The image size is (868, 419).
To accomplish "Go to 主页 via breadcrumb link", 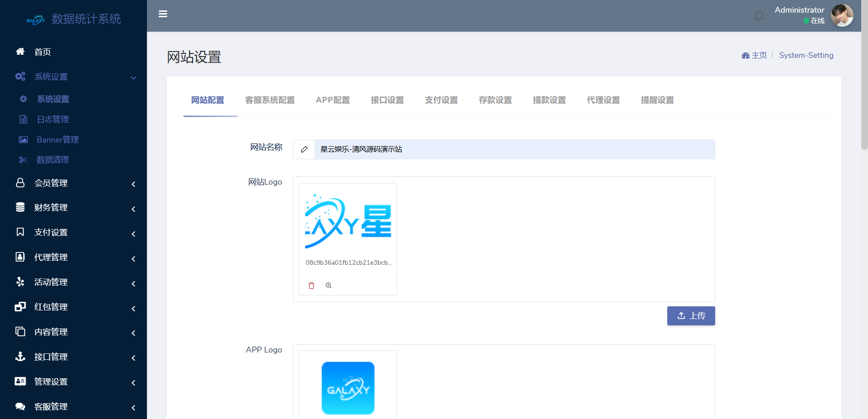I will (759, 55).
